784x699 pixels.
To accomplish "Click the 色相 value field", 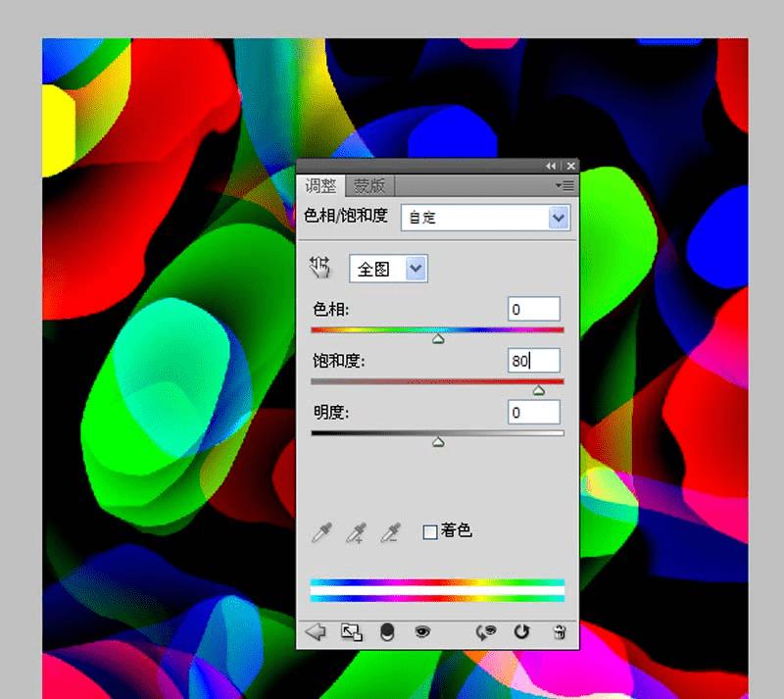I will [x=533, y=309].
